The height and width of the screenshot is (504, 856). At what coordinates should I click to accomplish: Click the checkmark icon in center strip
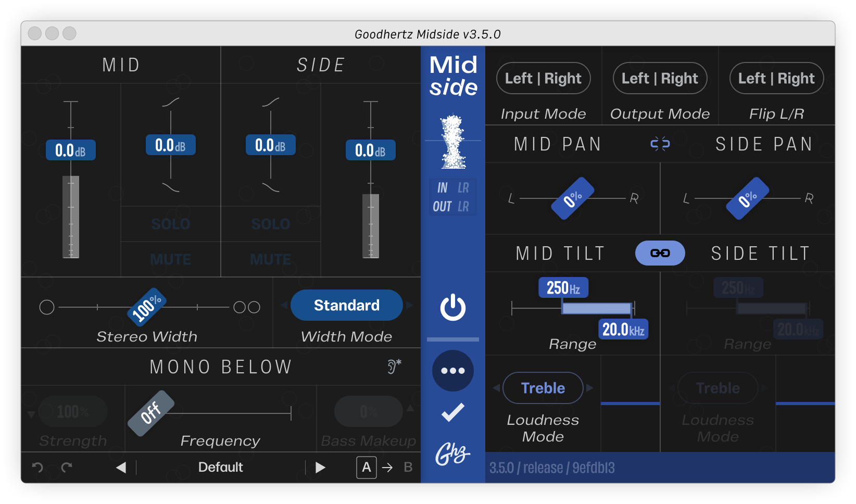tap(453, 412)
